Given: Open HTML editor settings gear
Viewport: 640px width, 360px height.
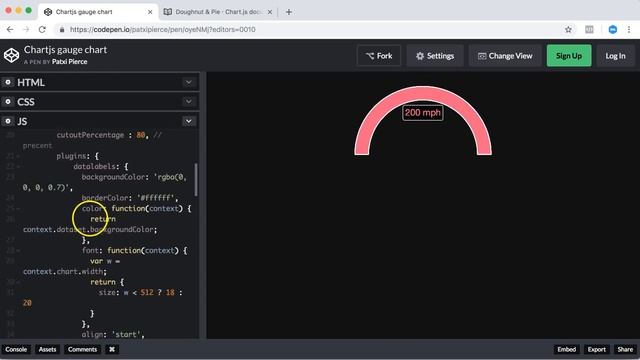Looking at the screenshot, I should pyautogui.click(x=8, y=82).
